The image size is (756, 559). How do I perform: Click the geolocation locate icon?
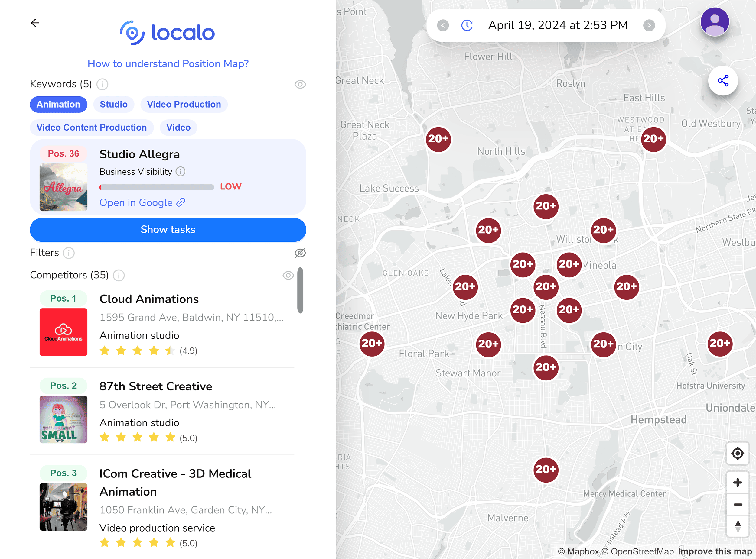pos(737,454)
